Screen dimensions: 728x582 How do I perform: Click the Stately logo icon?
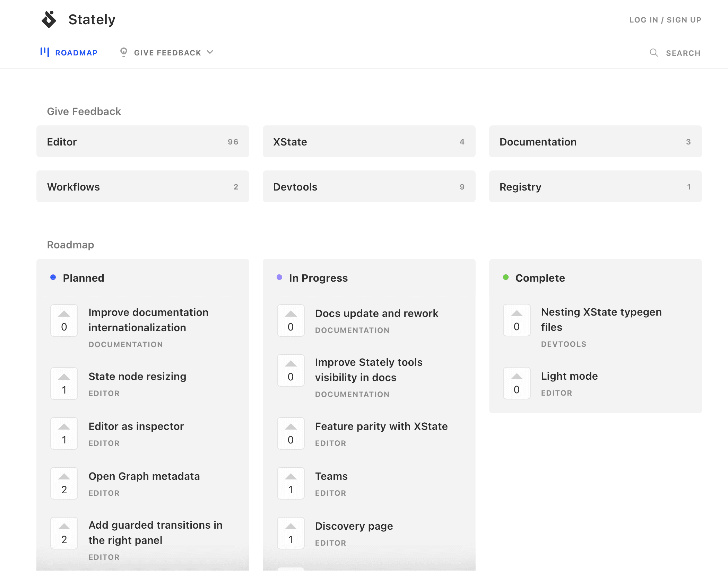49,19
